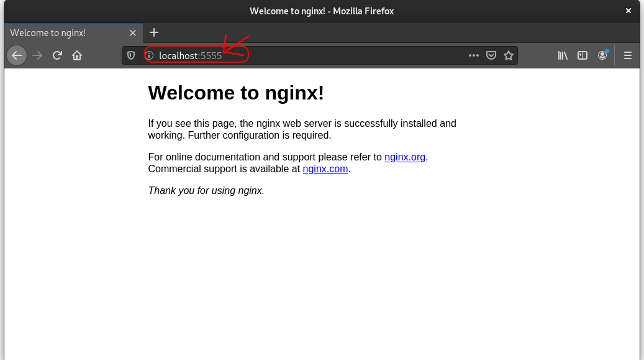Click the Firefox window title bar text

[x=322, y=11]
